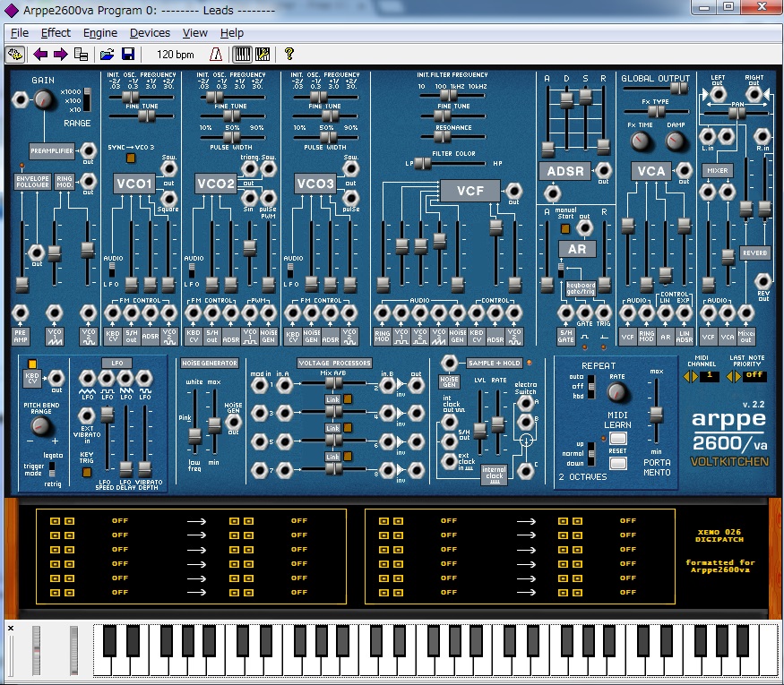Click the VCO1 Square output jack
This screenshot has width=784, height=685.
(169, 197)
